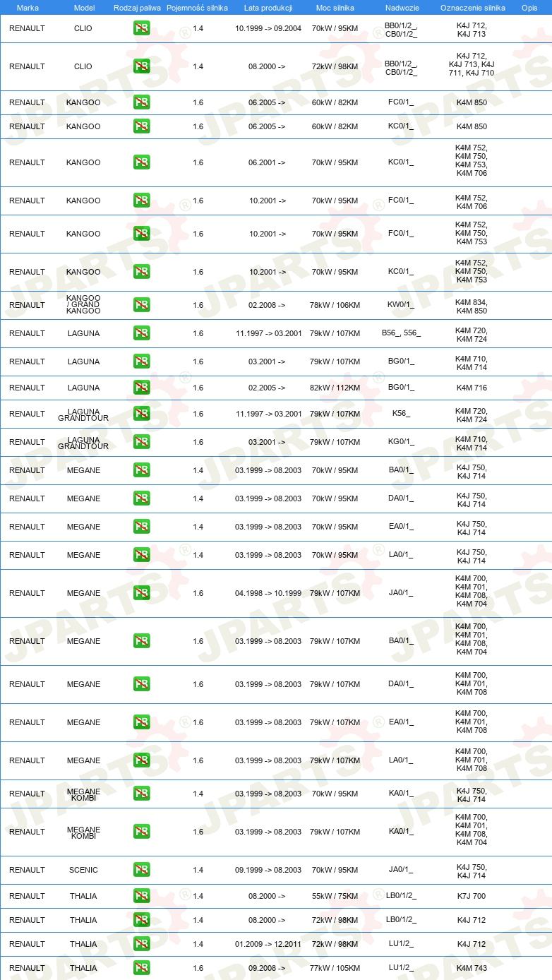The image size is (552, 980).
Task: Click the 02.2008 -> production date
Action: 267,305
